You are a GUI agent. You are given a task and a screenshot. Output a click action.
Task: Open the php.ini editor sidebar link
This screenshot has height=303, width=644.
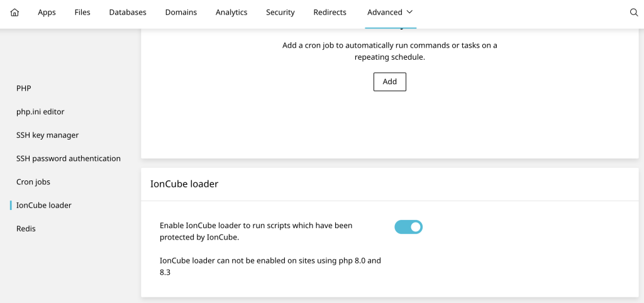click(40, 112)
